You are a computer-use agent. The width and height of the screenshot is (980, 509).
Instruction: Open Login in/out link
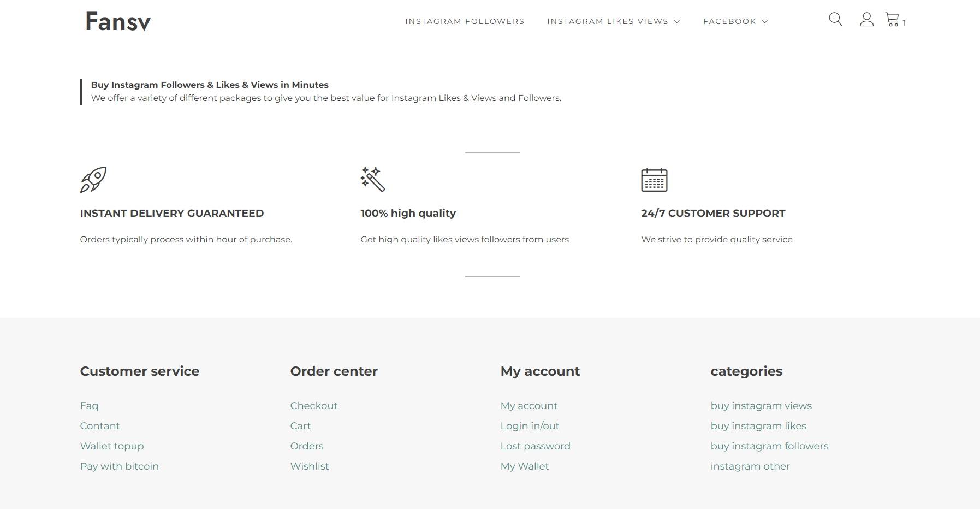pyautogui.click(x=530, y=426)
